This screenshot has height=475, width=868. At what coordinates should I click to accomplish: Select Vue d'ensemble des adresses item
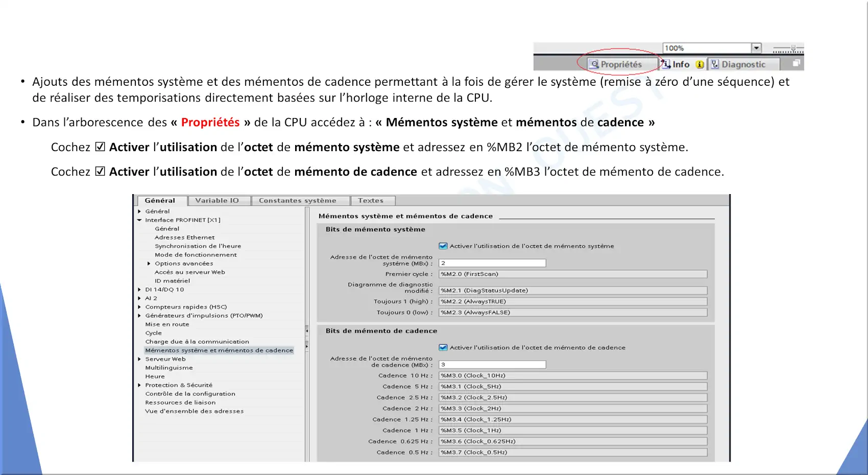pos(194,411)
